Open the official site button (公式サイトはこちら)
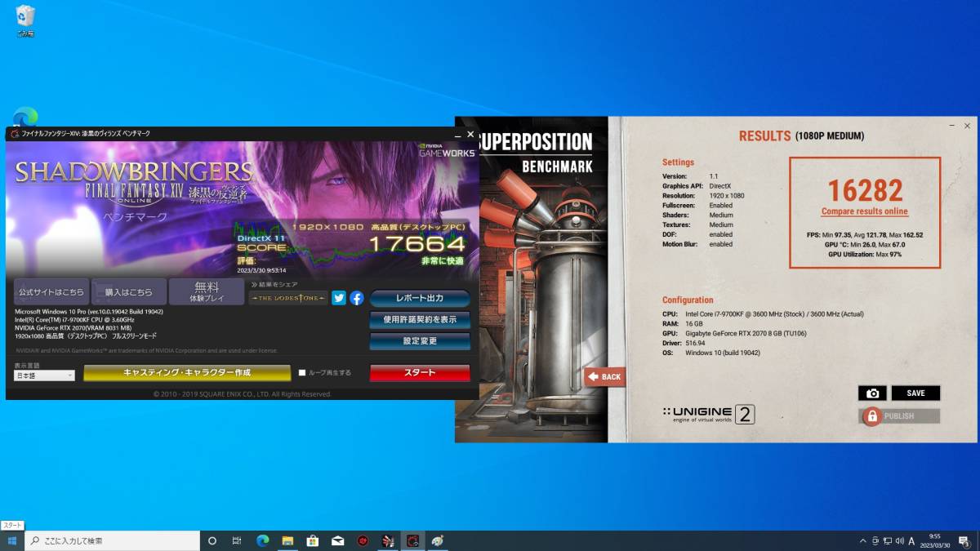 coord(51,291)
